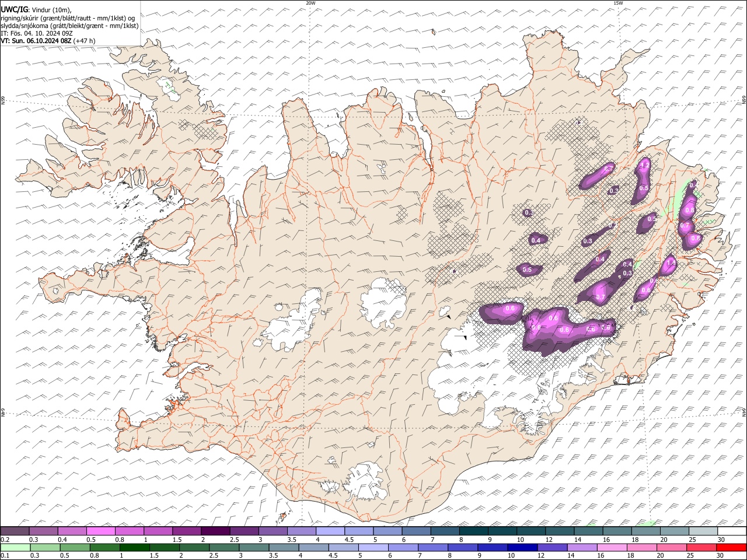This screenshot has width=747, height=560.
Task: Click top legend row swatch between 4.5 and 5
Action: tap(358, 531)
